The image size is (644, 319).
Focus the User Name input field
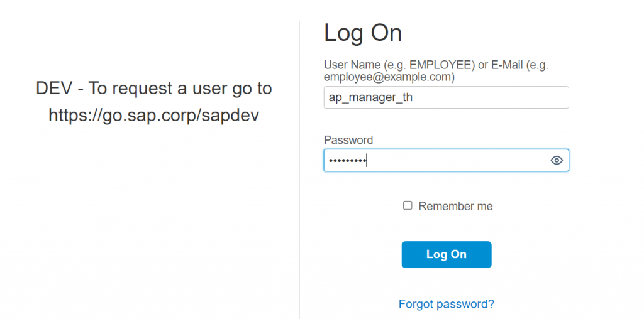pyautogui.click(x=446, y=97)
